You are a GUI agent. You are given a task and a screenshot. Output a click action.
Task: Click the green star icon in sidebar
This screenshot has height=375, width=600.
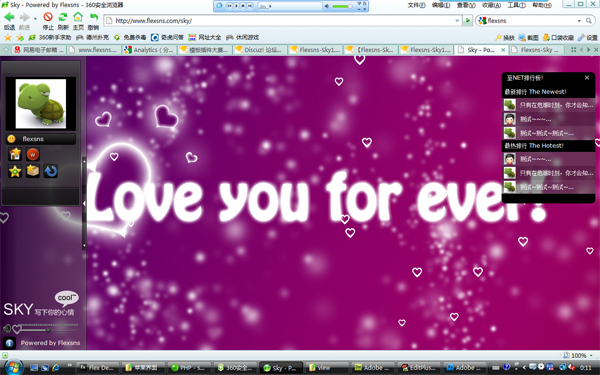tap(15, 171)
